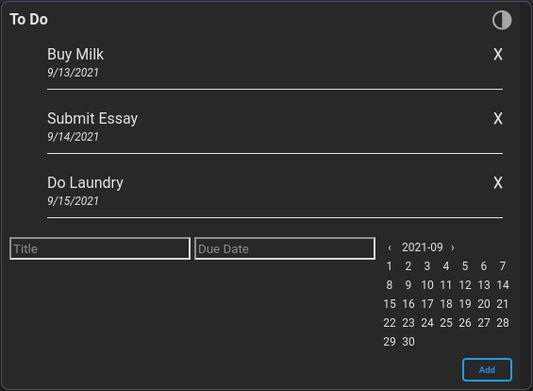Toggle the dark/light theme contrast icon
This screenshot has height=391, width=533.
502,20
